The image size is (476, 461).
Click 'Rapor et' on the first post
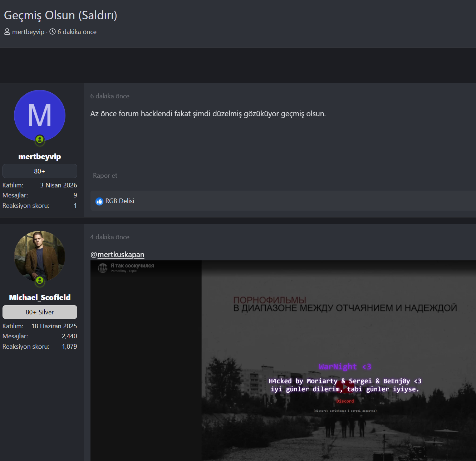tap(105, 176)
